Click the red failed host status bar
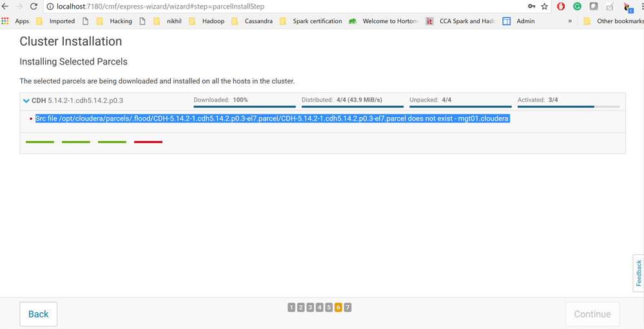This screenshot has height=329, width=644. coord(148,142)
